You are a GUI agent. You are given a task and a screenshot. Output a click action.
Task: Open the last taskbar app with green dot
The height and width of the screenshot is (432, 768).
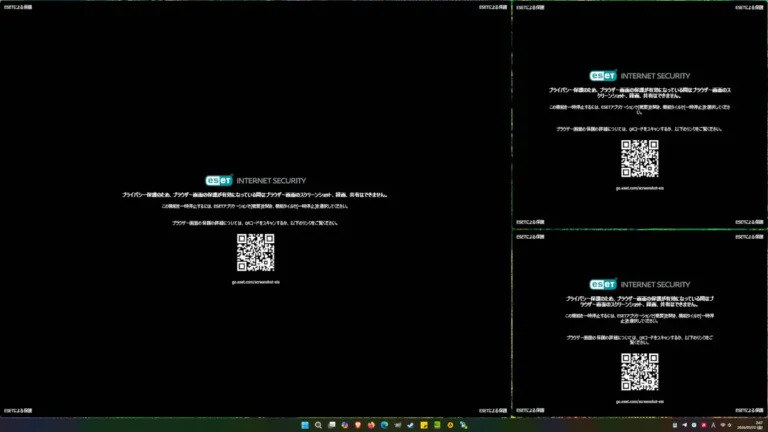463,425
